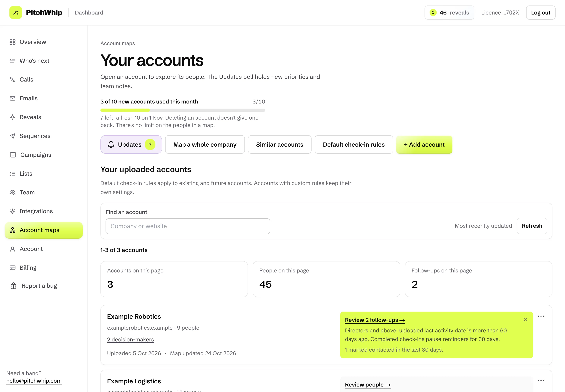The image size is (565, 392).
Task: Click the Company or website search field
Action: coord(188,226)
